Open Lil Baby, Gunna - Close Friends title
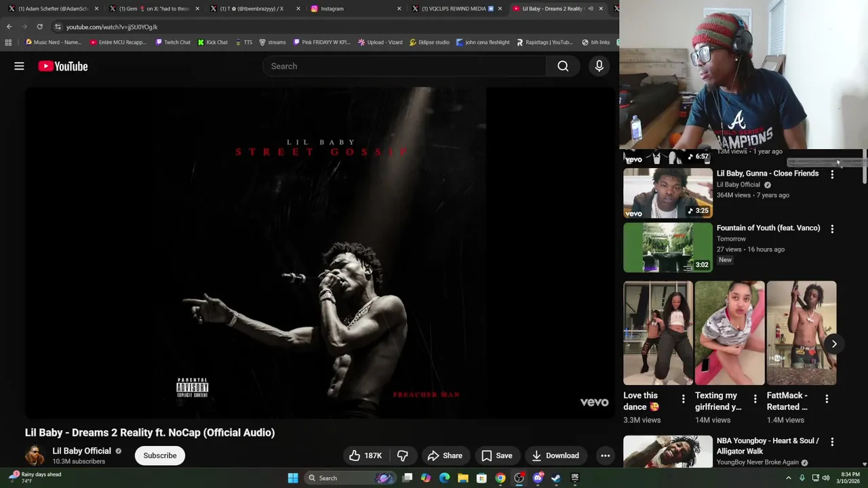Viewport: 868px width, 488px height. click(768, 174)
